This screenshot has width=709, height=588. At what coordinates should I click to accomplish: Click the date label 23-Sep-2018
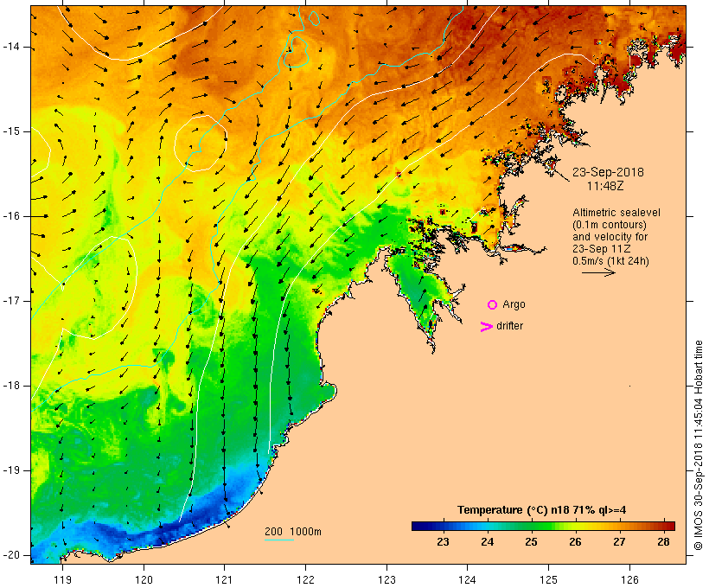[608, 172]
